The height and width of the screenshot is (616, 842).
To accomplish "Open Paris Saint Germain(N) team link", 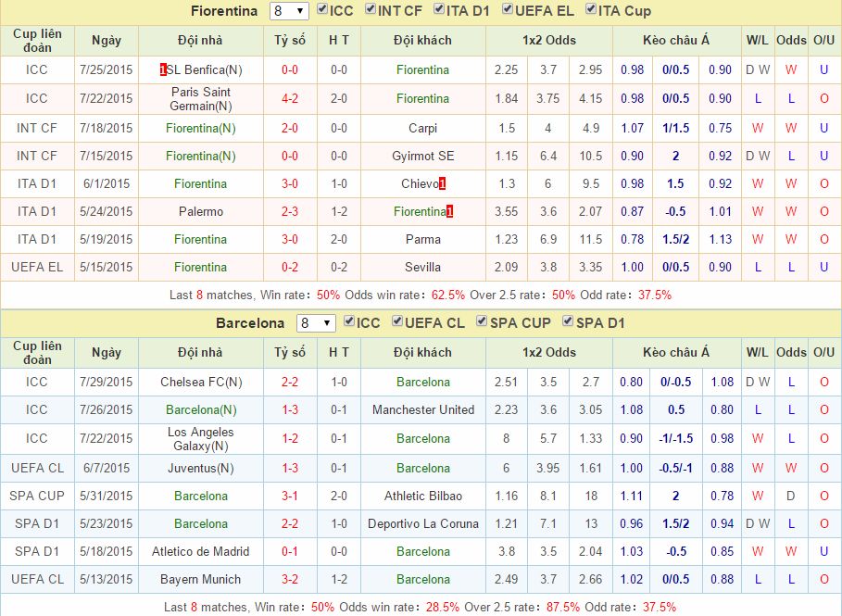I will (201, 99).
